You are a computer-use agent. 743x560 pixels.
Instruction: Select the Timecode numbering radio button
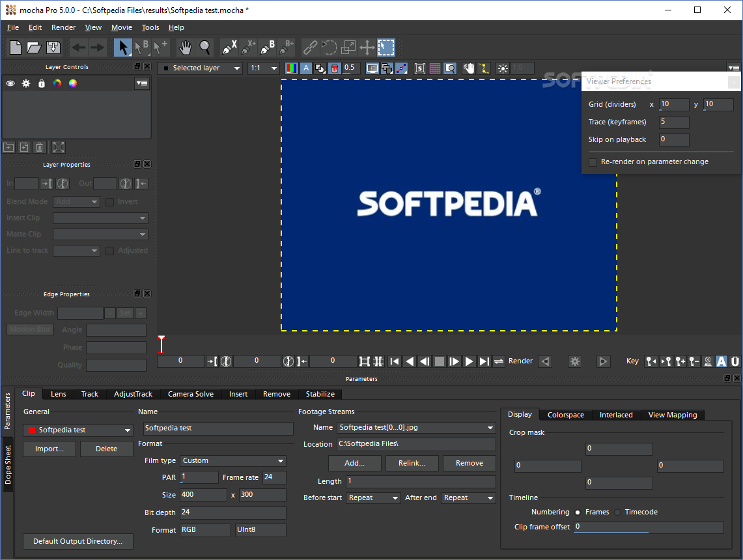pos(617,512)
